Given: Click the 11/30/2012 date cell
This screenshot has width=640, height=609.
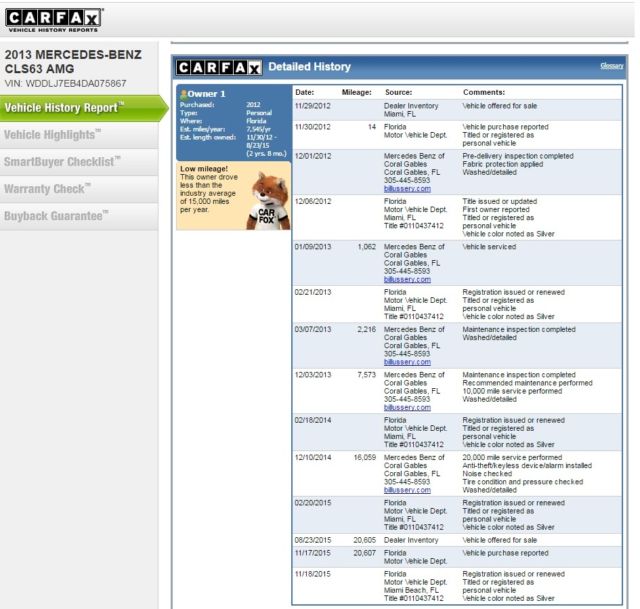Looking at the screenshot, I should tap(312, 127).
